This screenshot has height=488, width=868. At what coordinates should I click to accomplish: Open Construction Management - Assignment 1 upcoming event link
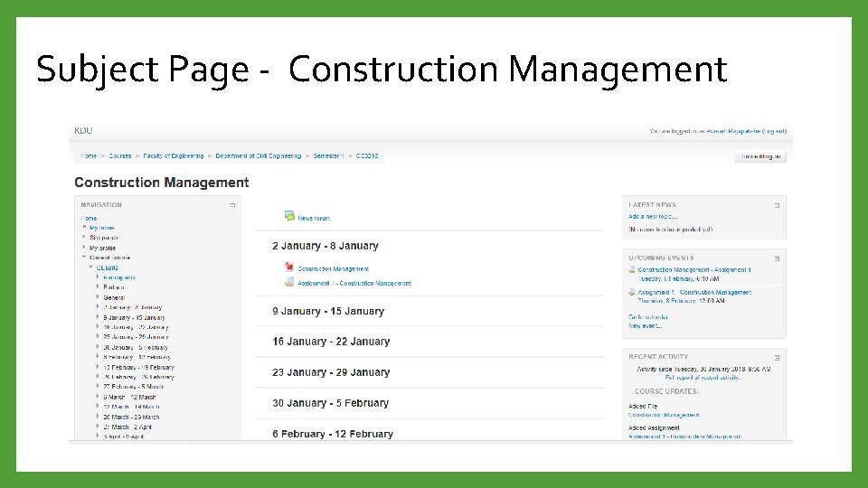(x=694, y=270)
